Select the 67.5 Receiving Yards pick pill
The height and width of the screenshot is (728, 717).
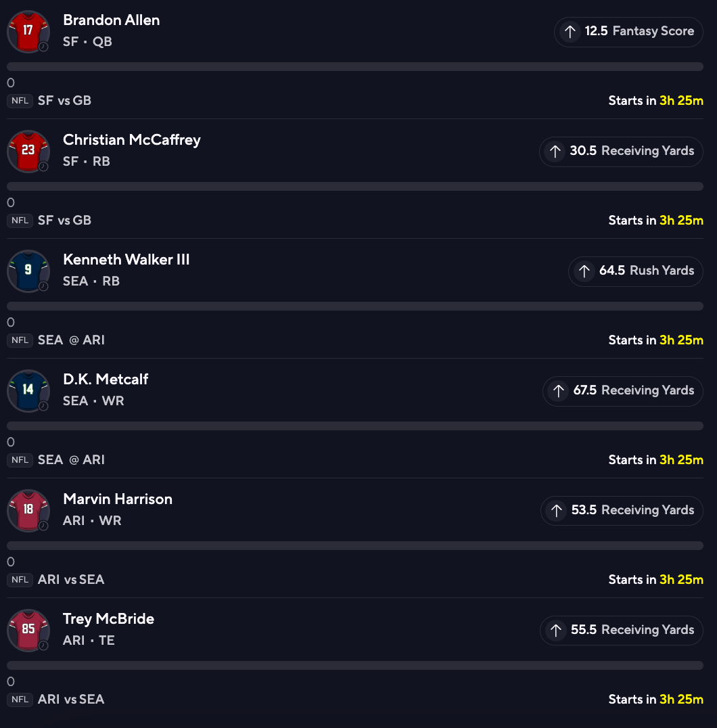click(622, 391)
